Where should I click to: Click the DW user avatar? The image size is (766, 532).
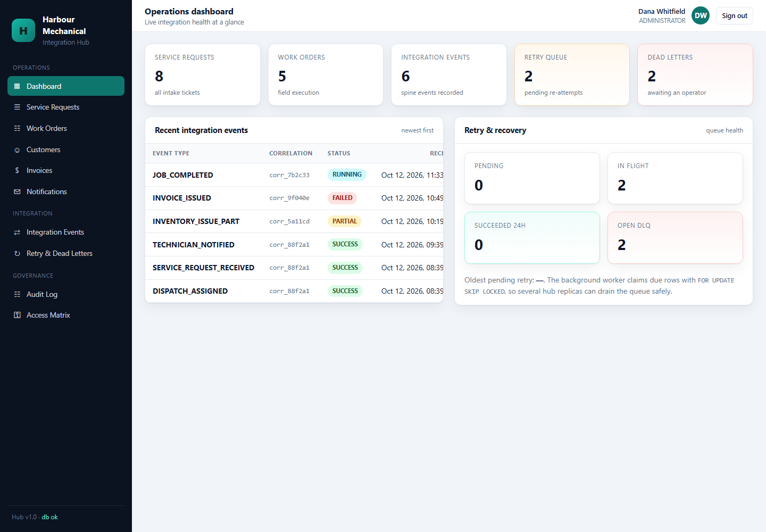coord(701,15)
